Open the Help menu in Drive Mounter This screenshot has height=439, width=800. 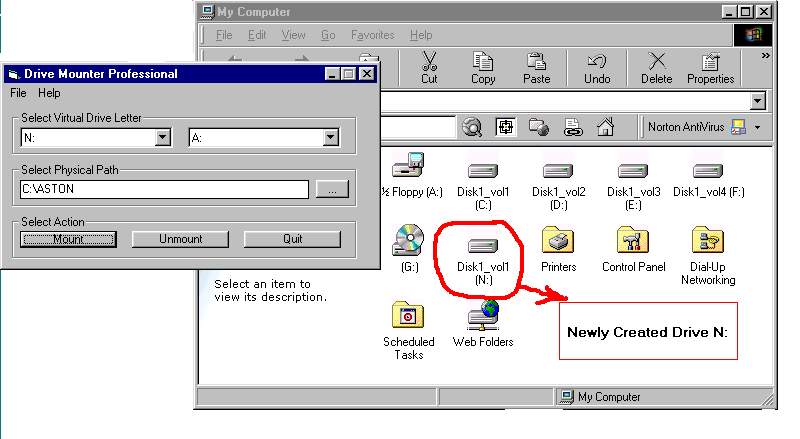[49, 93]
